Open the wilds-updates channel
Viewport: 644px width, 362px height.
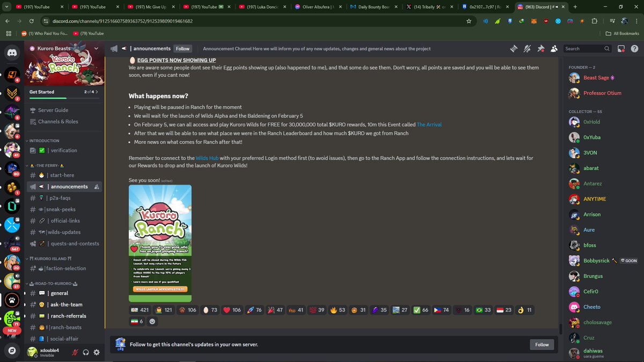pyautogui.click(x=64, y=232)
